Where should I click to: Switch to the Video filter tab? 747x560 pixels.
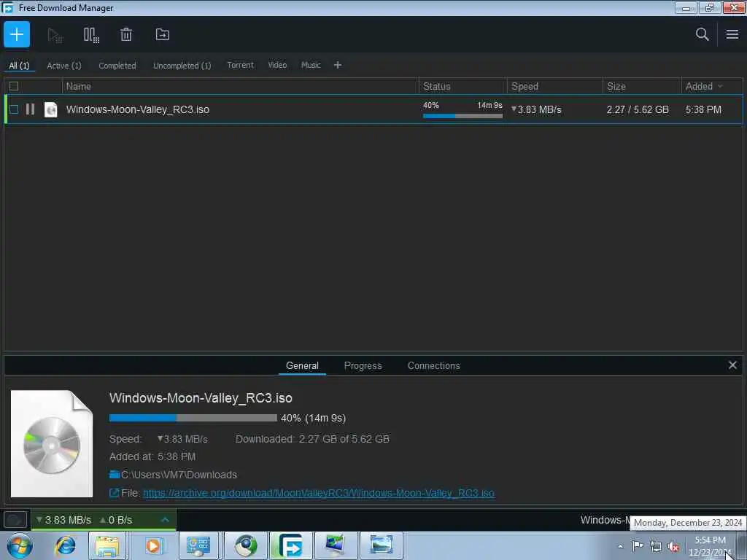[277, 65]
